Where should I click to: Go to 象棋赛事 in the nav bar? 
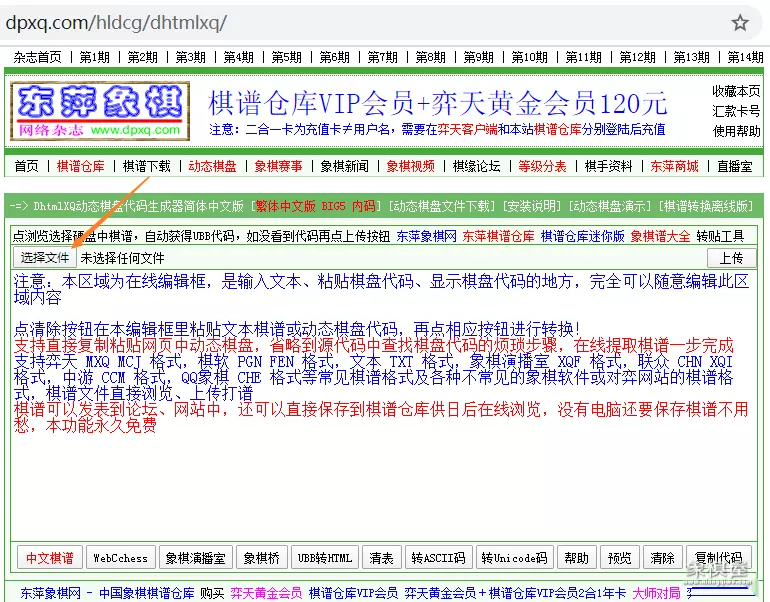(x=278, y=166)
